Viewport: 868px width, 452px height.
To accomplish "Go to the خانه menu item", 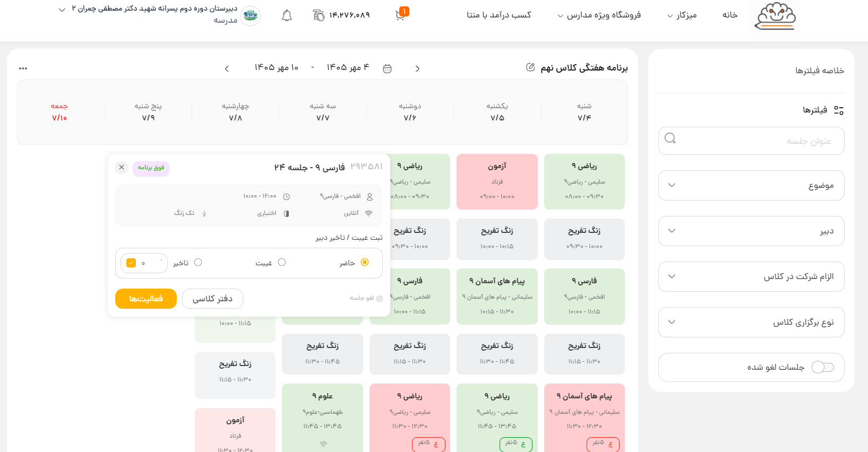I will click(730, 15).
